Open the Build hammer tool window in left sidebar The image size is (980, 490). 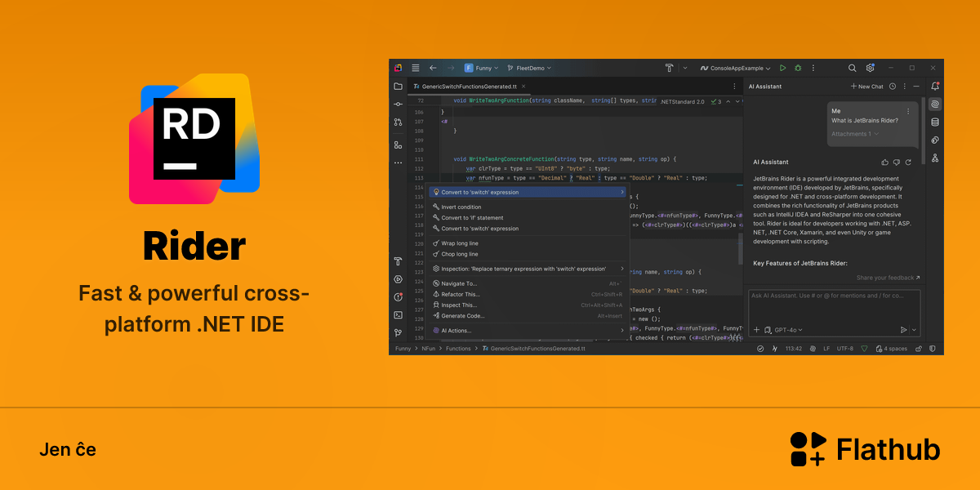coord(398,261)
